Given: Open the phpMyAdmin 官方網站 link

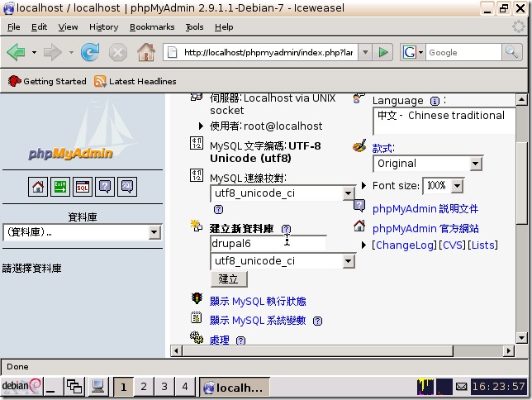Looking at the screenshot, I should point(425,229).
